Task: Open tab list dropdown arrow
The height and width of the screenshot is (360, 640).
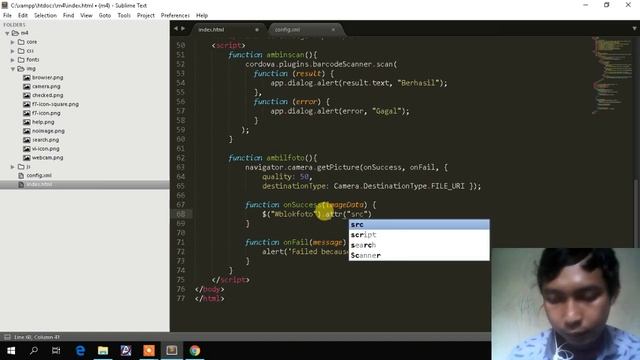Action: pyautogui.click(x=634, y=29)
